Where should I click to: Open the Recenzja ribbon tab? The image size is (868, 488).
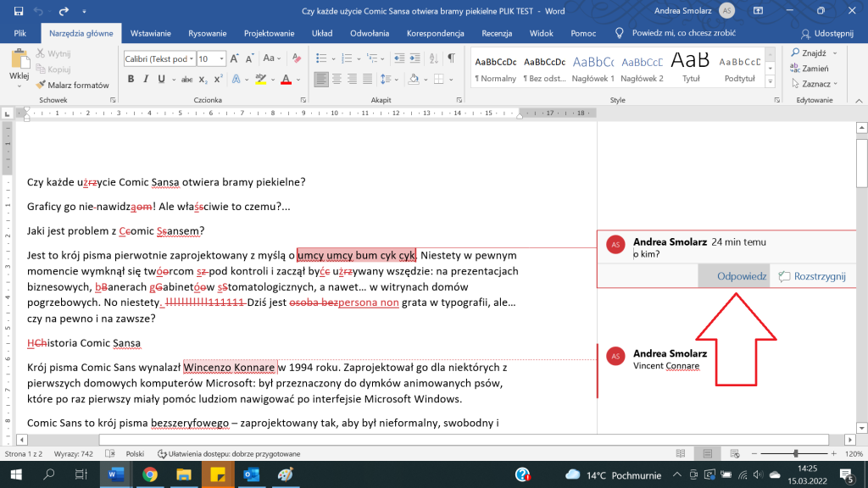(x=497, y=33)
